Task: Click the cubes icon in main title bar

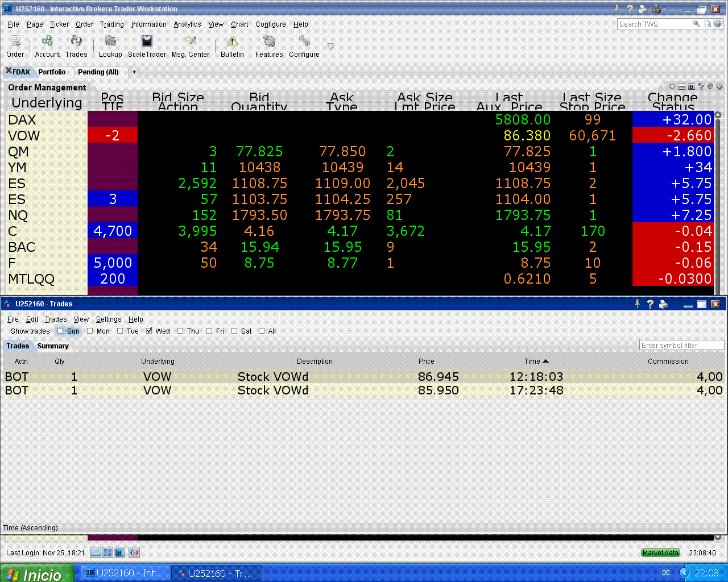Action: pyautogui.click(x=656, y=9)
